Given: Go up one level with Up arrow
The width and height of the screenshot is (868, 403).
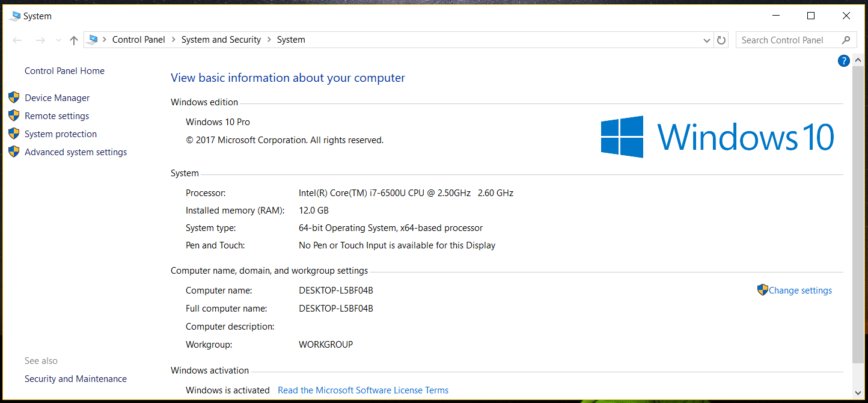Looking at the screenshot, I should click(74, 40).
